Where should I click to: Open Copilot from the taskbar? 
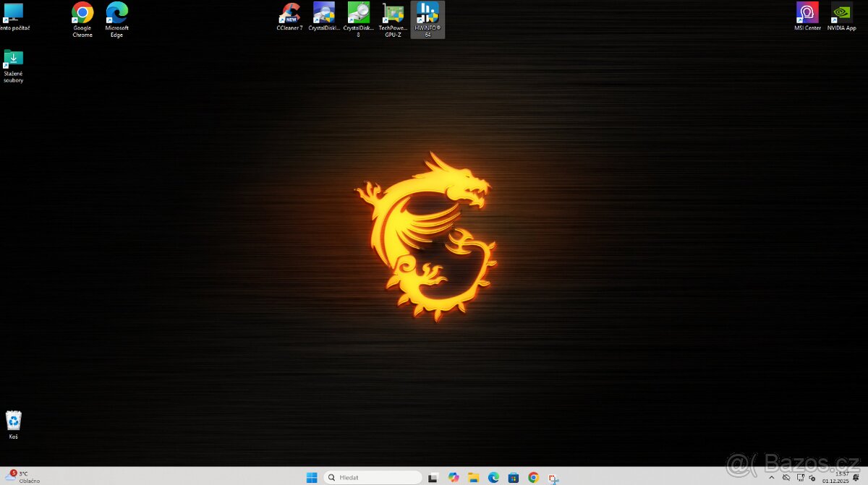[454, 477]
